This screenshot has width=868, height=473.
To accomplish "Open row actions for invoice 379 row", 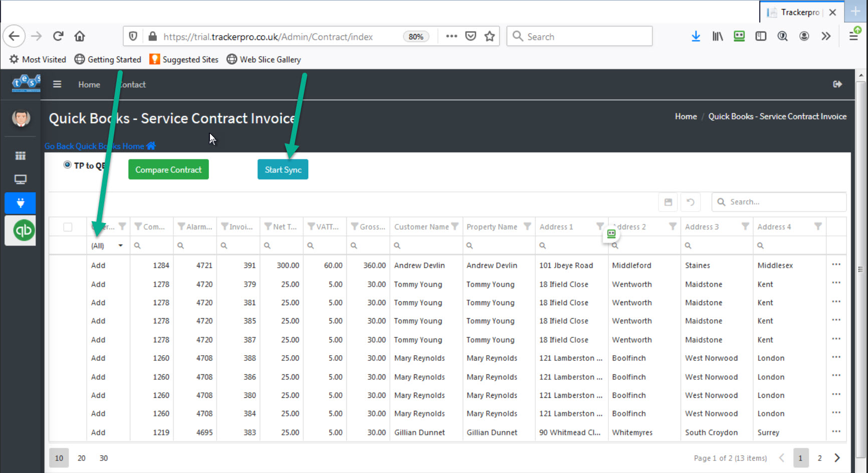I will pyautogui.click(x=836, y=283).
